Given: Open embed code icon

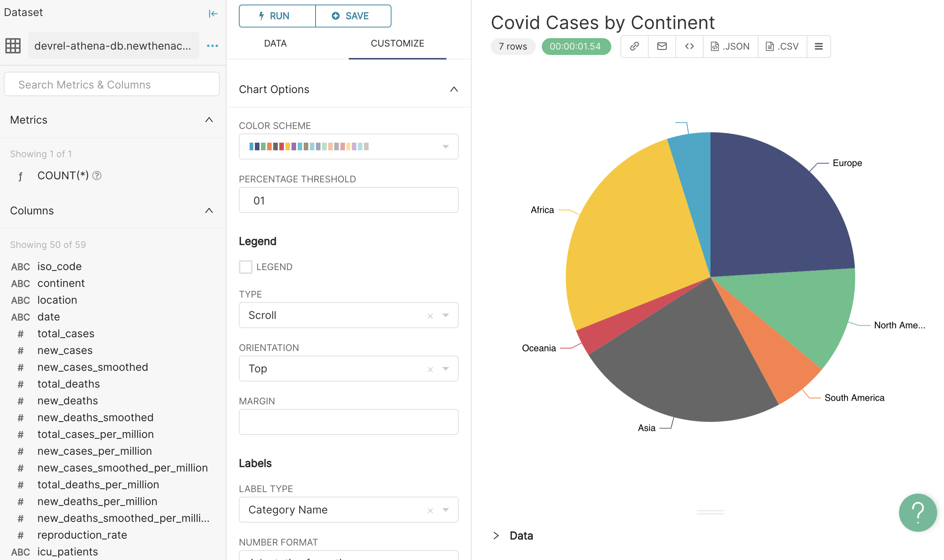Looking at the screenshot, I should point(689,47).
